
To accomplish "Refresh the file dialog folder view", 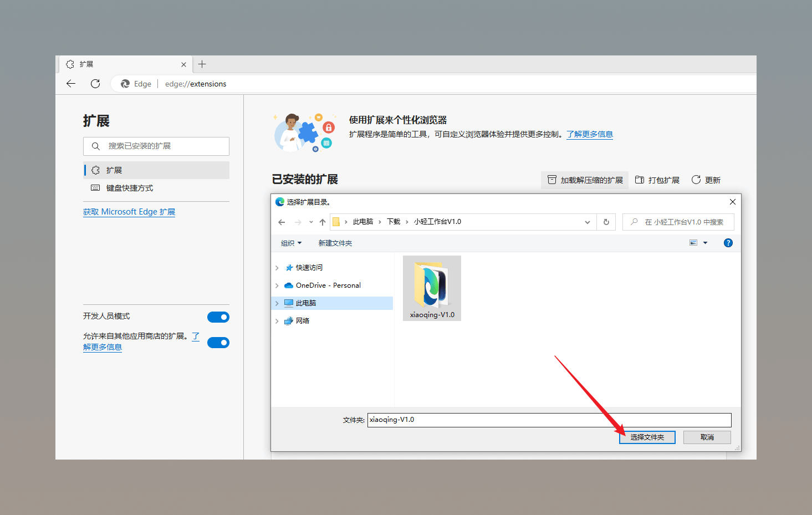I will point(606,222).
